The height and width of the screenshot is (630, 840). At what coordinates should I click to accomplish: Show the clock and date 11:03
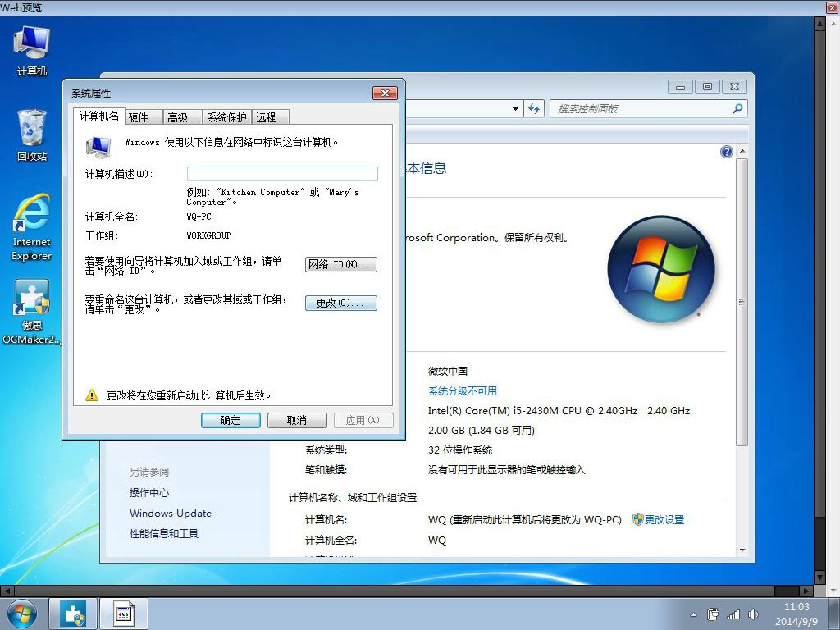pyautogui.click(x=796, y=614)
